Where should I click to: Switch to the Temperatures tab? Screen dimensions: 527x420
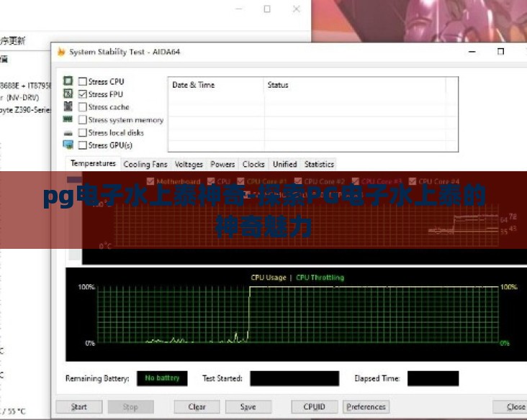[x=93, y=163]
